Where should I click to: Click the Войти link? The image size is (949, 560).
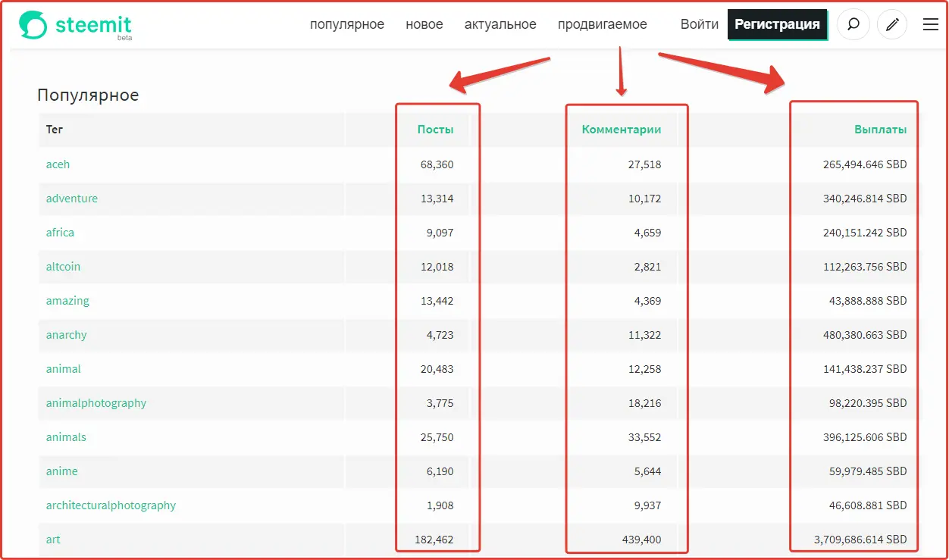pyautogui.click(x=699, y=24)
